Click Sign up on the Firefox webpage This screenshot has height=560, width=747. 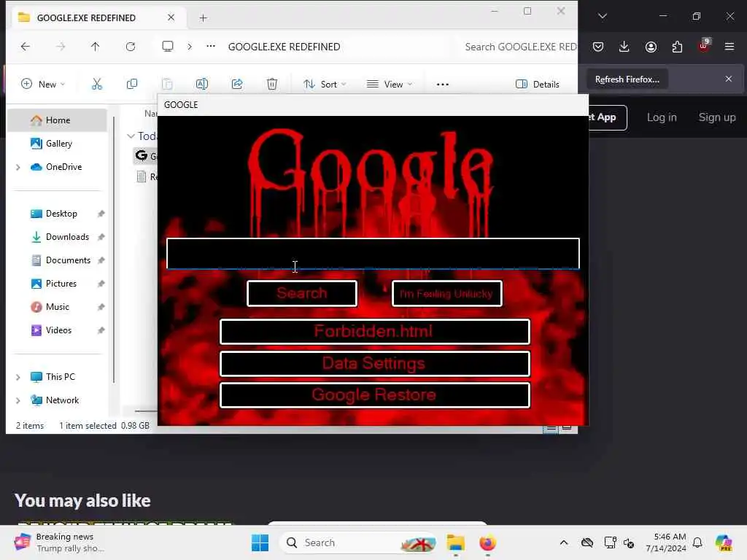(717, 117)
